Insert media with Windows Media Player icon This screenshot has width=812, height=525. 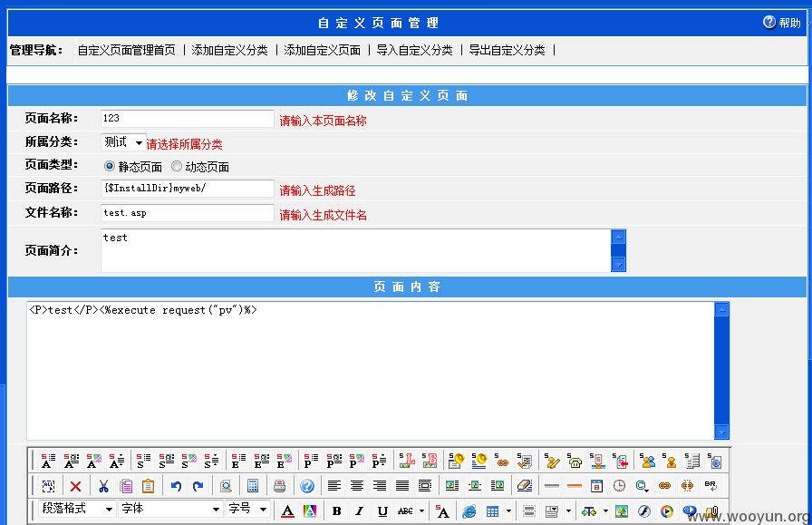tap(667, 511)
